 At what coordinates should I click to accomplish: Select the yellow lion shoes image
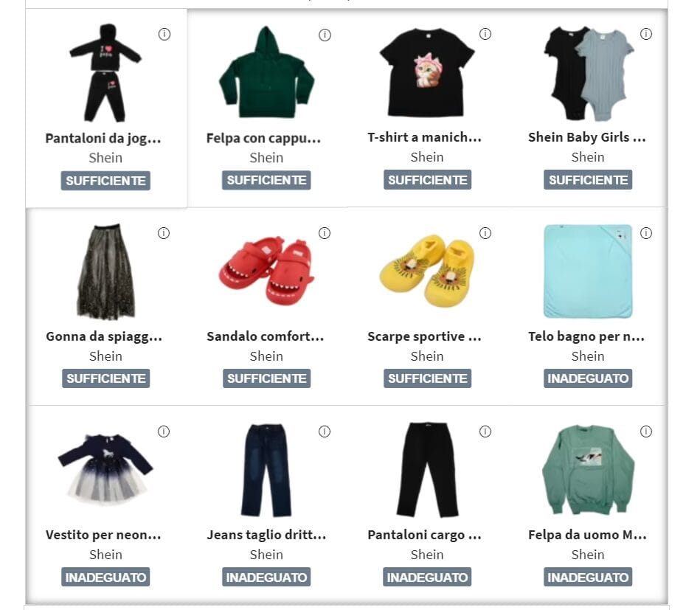427,271
